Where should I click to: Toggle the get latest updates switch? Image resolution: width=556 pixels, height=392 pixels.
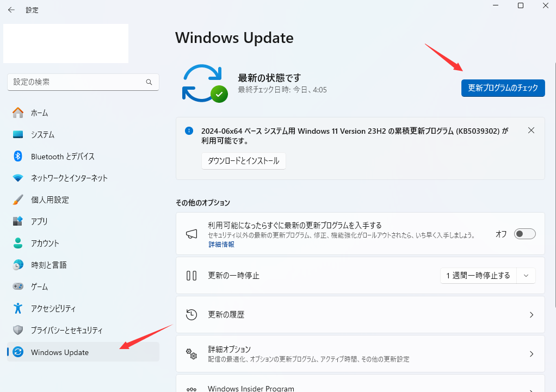[x=525, y=234]
